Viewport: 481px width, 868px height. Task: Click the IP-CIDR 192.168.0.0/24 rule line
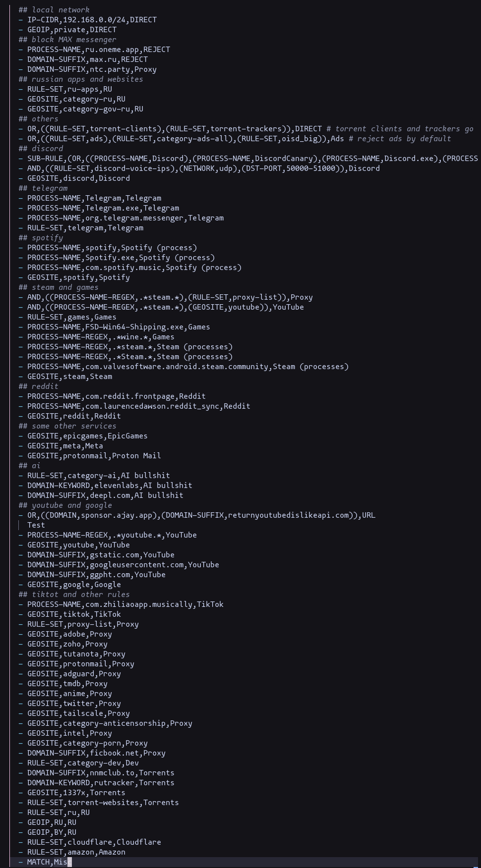[x=92, y=20]
